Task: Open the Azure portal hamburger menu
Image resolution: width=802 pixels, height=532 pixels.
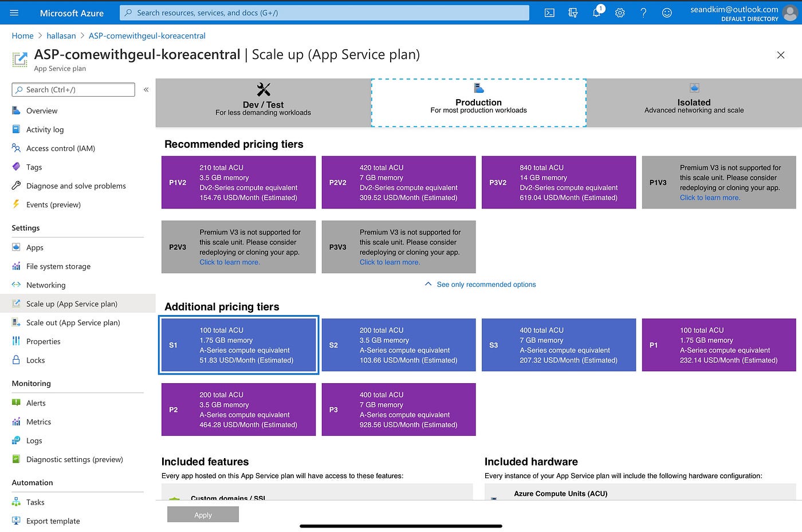Action: (14, 13)
